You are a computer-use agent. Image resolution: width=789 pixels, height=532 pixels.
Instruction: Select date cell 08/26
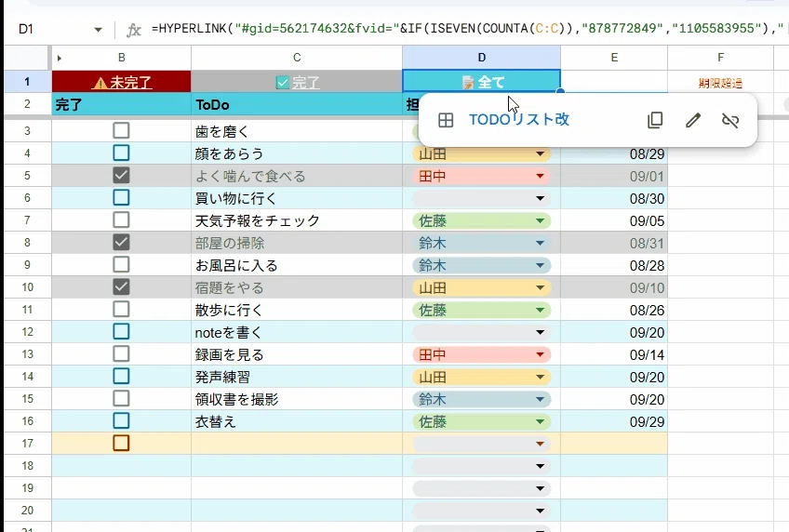pos(614,311)
